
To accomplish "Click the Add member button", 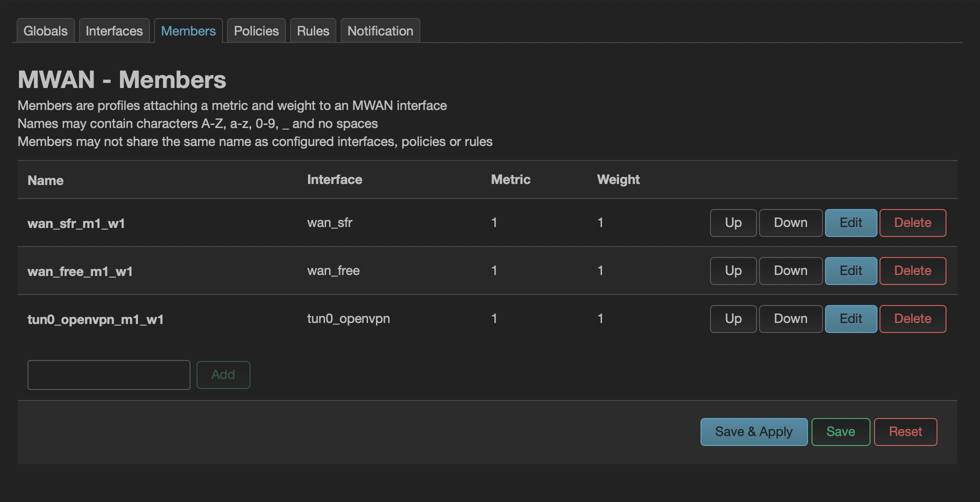I will [223, 375].
